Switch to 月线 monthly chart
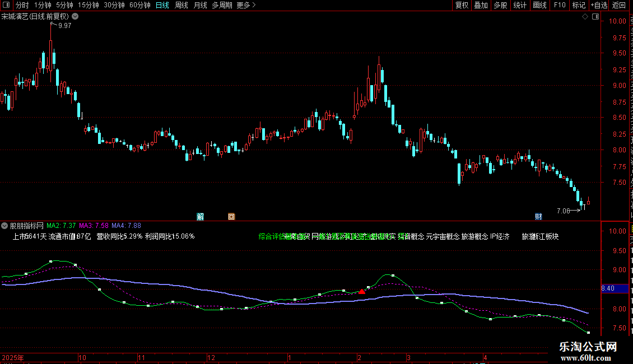633x364 pixels. pos(200,5)
